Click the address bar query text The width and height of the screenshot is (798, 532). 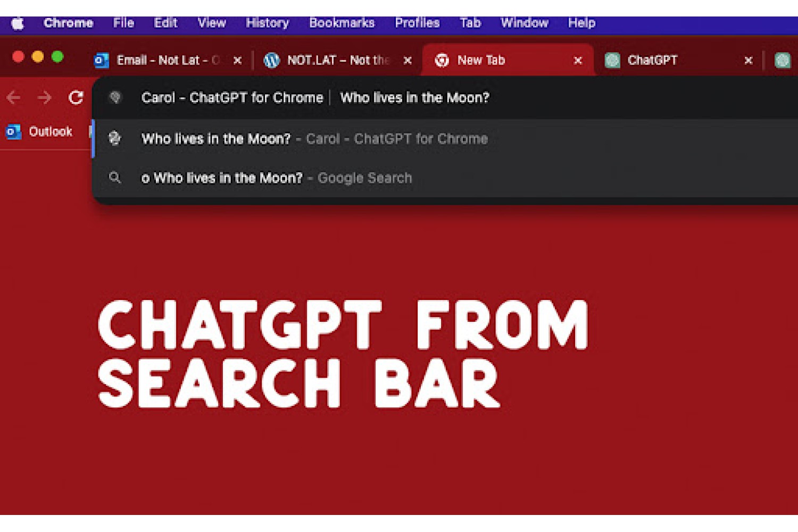[414, 98]
